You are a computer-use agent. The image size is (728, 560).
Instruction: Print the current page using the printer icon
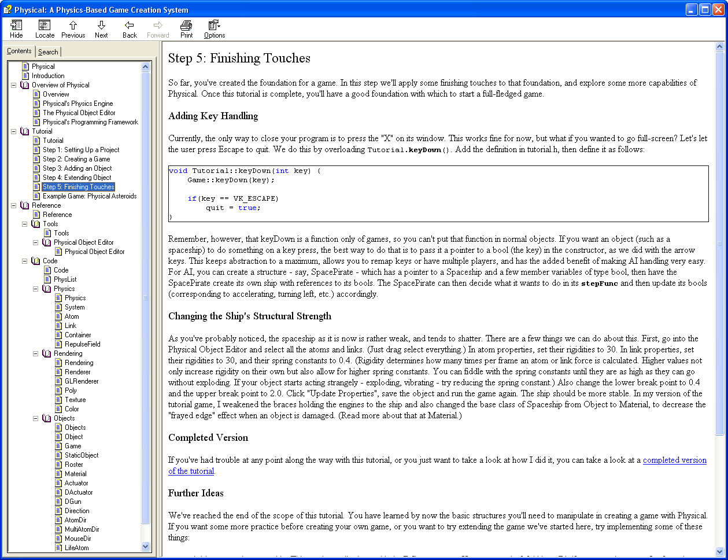[x=186, y=25]
